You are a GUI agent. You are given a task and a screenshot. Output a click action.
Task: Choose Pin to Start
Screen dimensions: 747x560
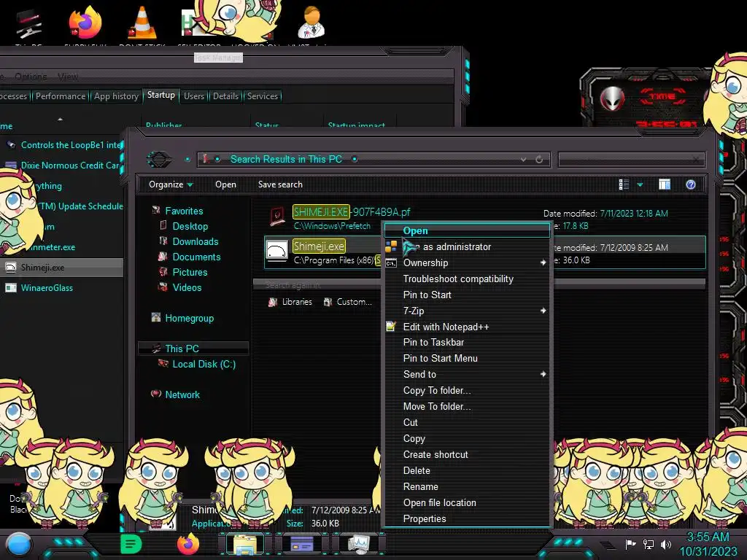[467, 295]
